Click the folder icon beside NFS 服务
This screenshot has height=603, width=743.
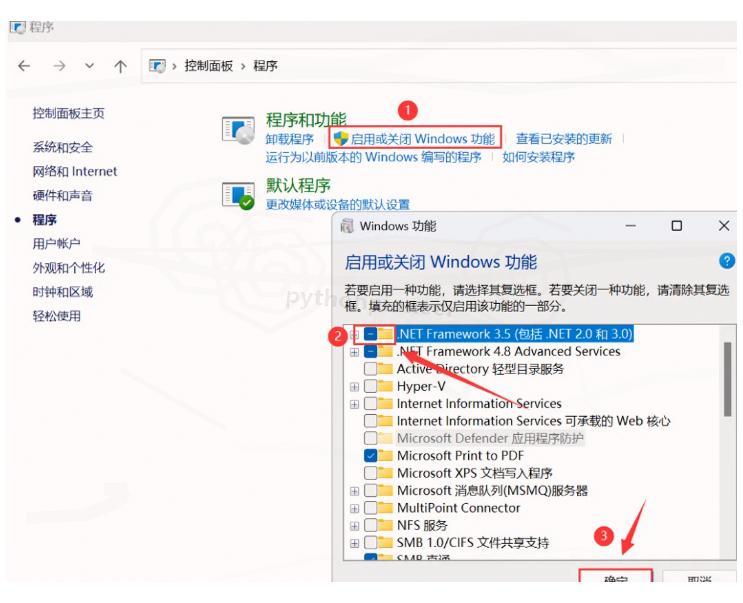point(385,525)
